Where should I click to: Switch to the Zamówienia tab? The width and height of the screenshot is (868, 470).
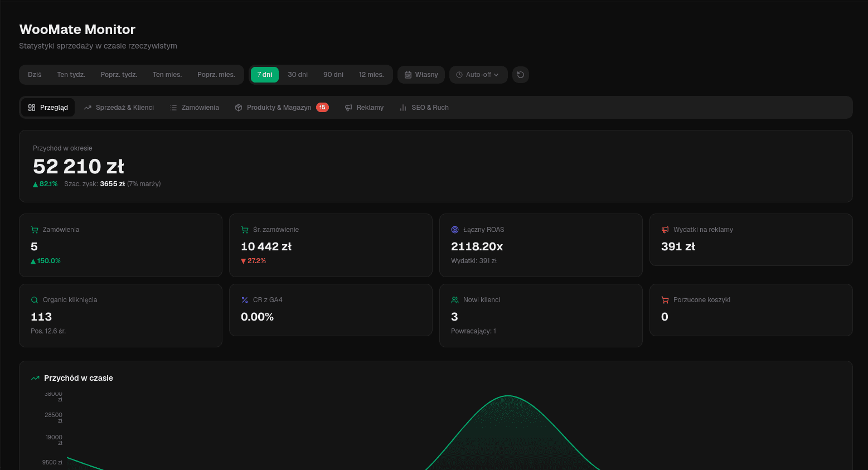pos(195,108)
